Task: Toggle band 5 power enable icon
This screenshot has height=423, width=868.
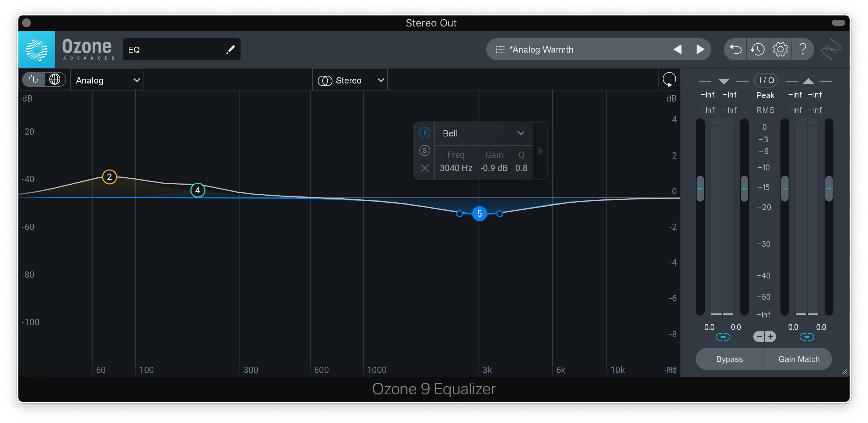Action: pos(425,133)
